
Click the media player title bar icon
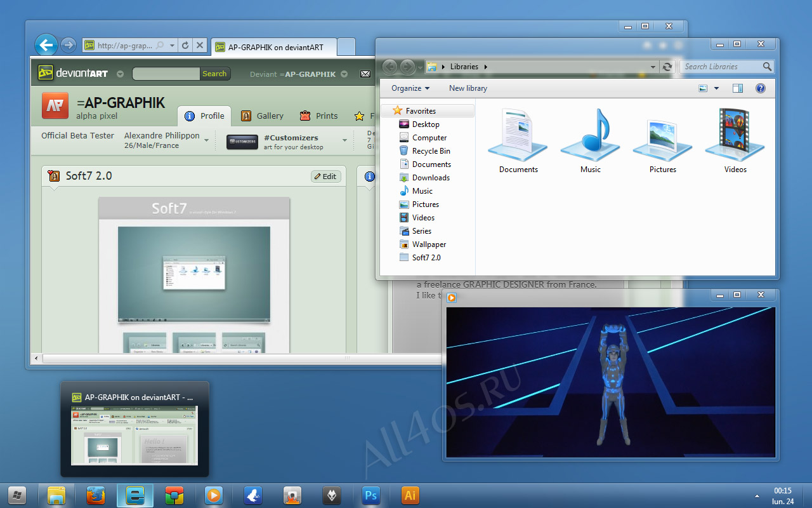click(452, 298)
